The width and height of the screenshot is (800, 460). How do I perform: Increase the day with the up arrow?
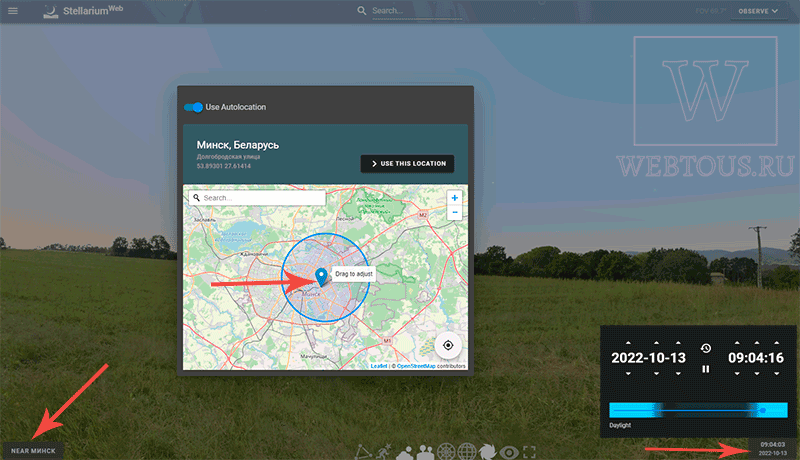click(678, 343)
